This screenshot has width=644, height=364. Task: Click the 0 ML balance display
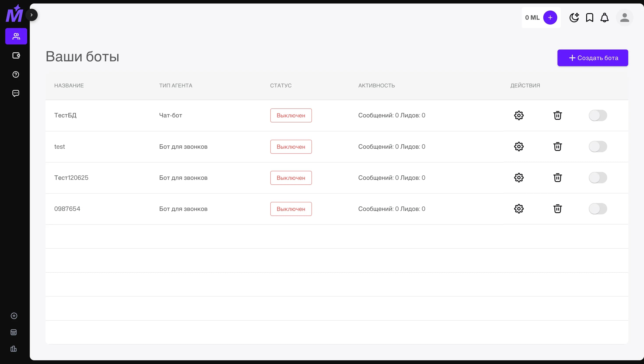532,17
